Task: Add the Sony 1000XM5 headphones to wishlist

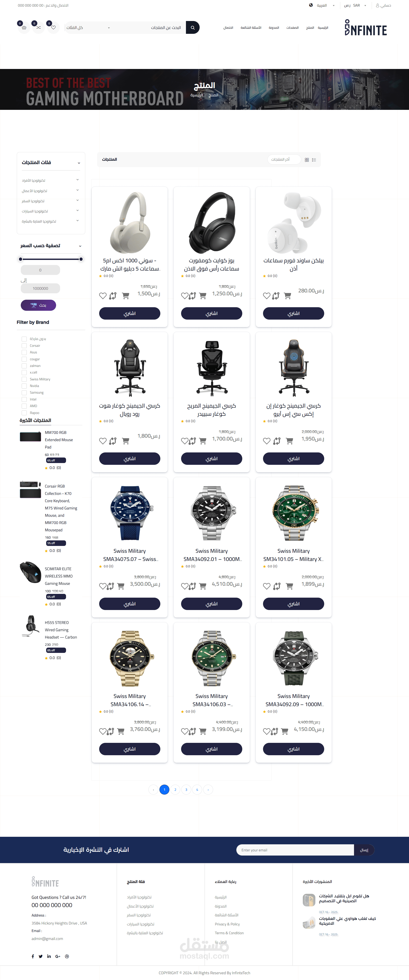Action: coord(103,296)
